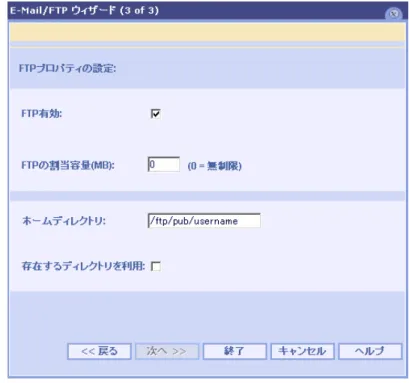Click the FTPの割当容量(MB) input field
Screen dimensions: 409x383
[x=164, y=164]
